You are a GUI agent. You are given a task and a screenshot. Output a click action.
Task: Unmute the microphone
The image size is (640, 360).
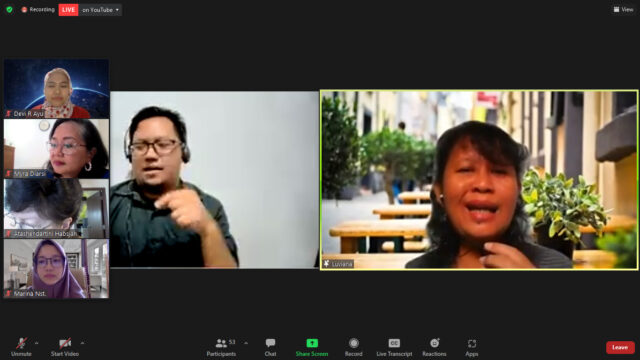point(21,347)
